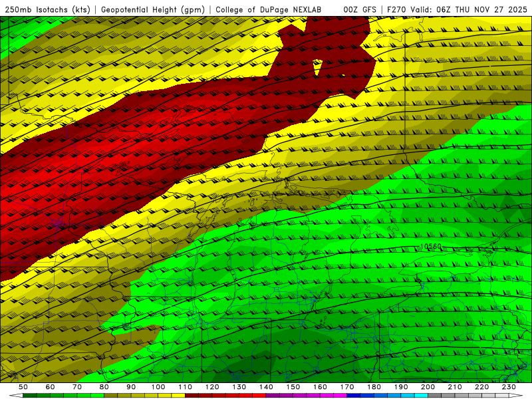Click the 160 value on the color scale
This screenshot has height=399, width=532.
[320, 387]
